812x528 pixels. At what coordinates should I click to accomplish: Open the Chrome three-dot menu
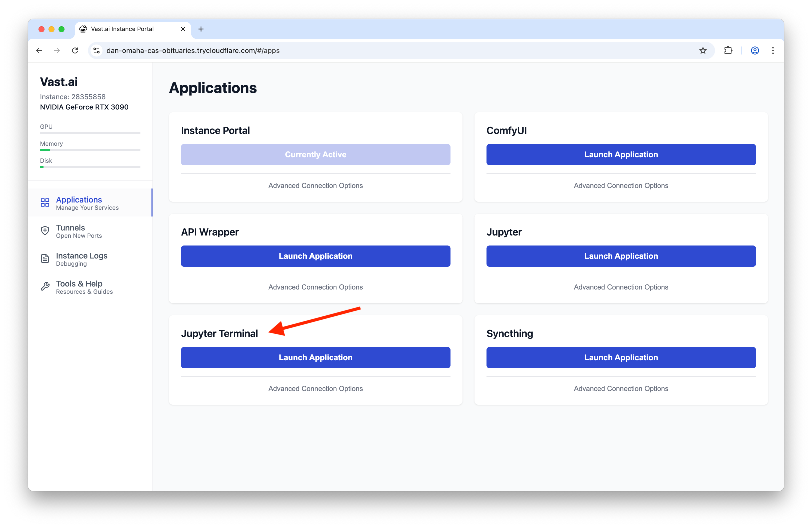(773, 50)
